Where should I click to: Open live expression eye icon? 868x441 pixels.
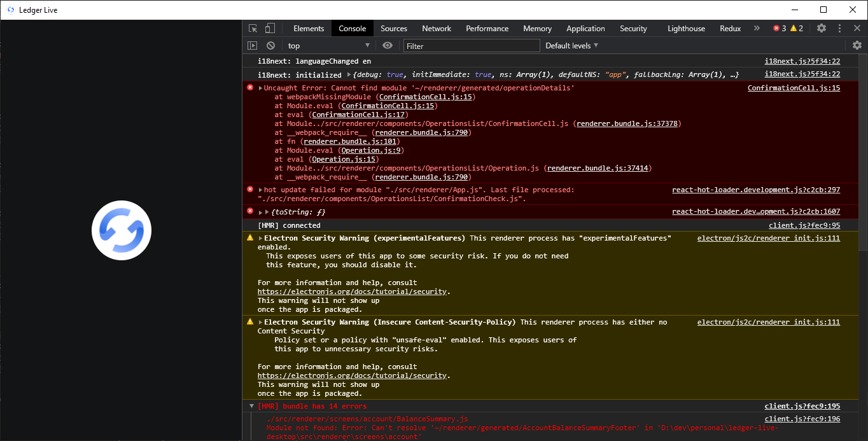(388, 46)
